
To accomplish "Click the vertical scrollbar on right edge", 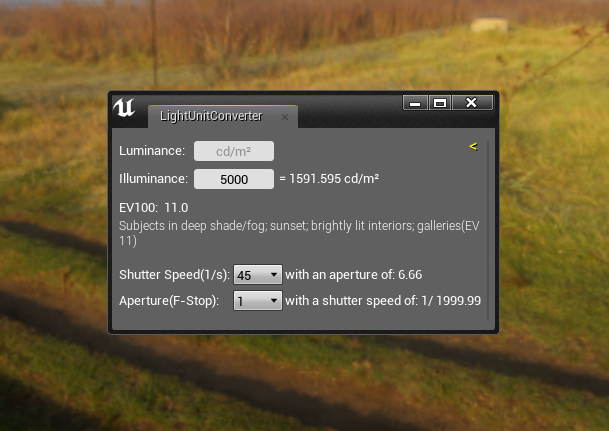I will tap(488, 231).
